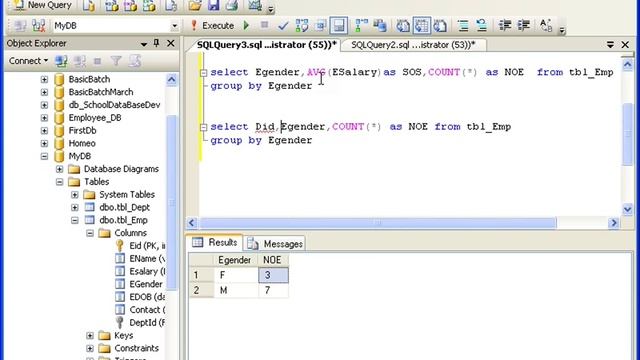Switch output to Results to File
Viewport: 640px width, 360px height.
(440, 26)
